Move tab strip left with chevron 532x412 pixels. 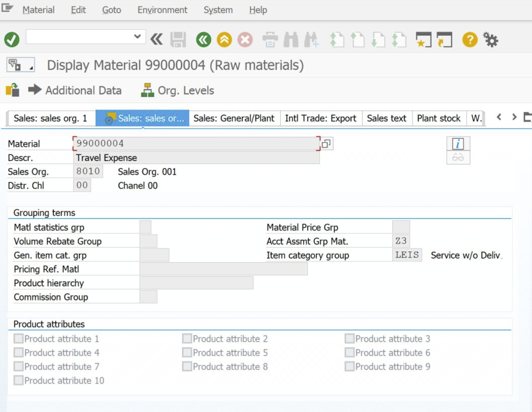[x=499, y=117]
